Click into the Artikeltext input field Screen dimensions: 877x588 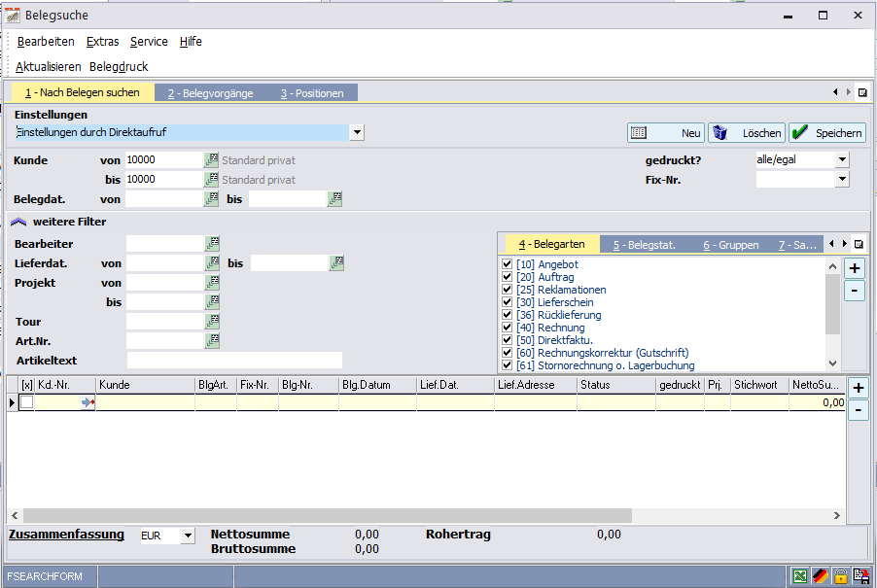pyautogui.click(x=234, y=360)
